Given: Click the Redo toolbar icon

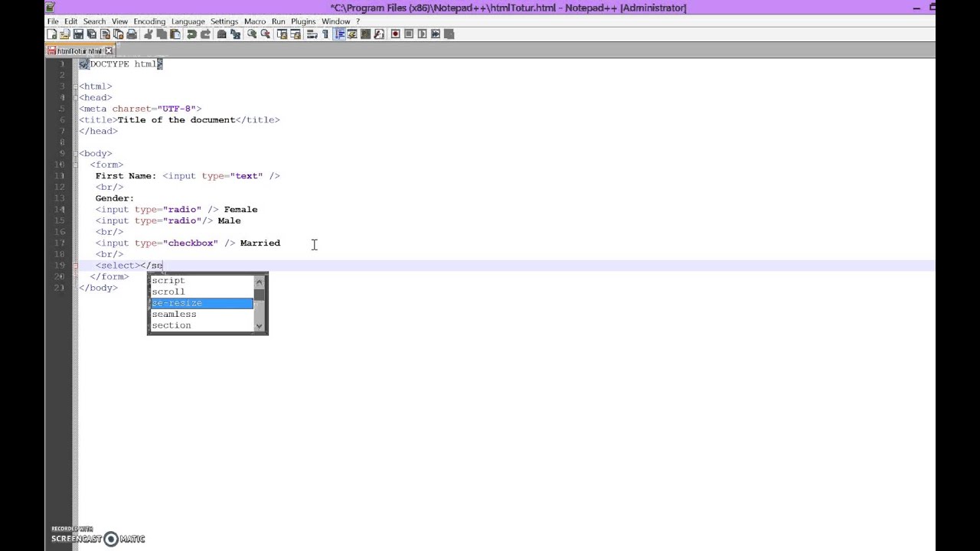Looking at the screenshot, I should click(205, 34).
